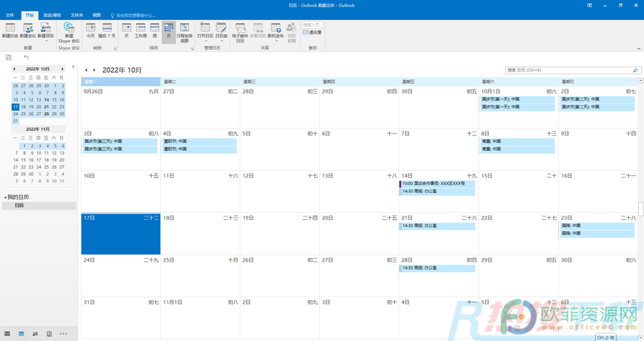Open People in the bottom navigation

[x=35, y=334]
